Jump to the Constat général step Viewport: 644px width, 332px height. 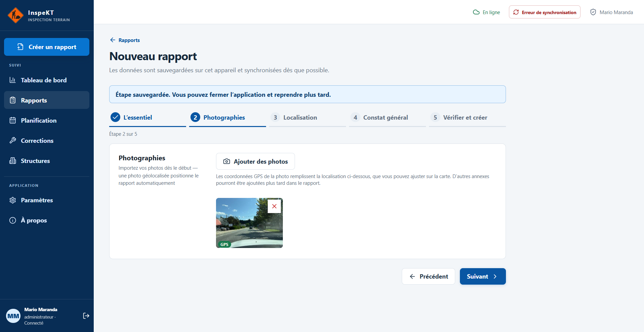[x=387, y=118]
